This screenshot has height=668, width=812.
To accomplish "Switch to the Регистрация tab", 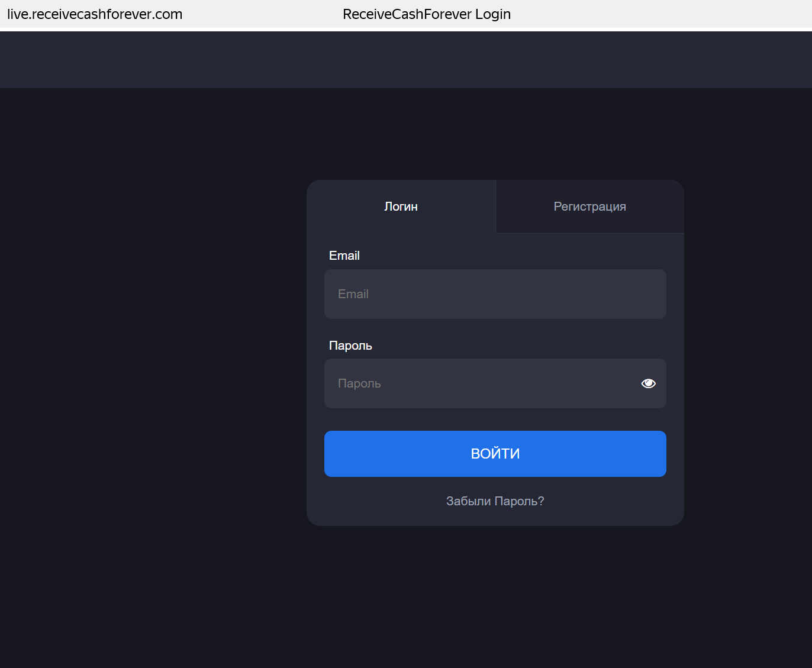I will tap(589, 206).
